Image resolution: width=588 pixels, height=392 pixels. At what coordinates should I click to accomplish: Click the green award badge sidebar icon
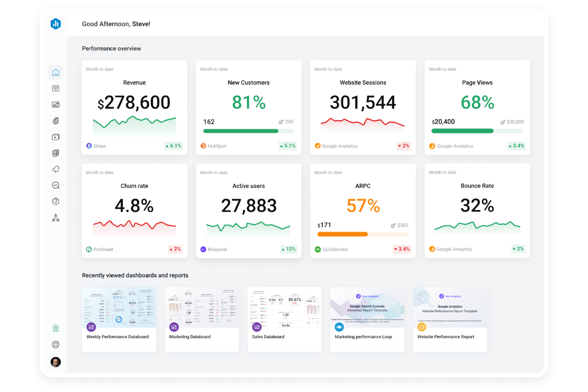pos(56,328)
